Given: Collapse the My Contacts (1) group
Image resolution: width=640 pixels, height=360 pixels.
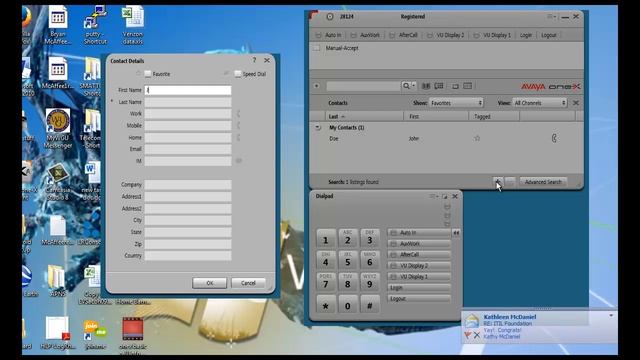Looking at the screenshot, I should [x=318, y=128].
